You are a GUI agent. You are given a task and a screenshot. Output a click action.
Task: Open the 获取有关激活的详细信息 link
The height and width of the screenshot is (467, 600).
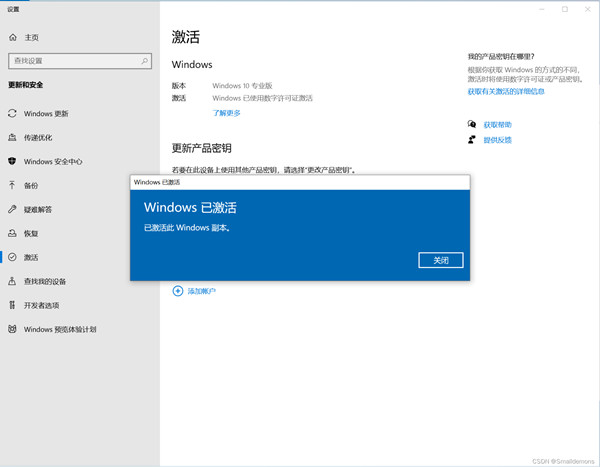coord(506,91)
